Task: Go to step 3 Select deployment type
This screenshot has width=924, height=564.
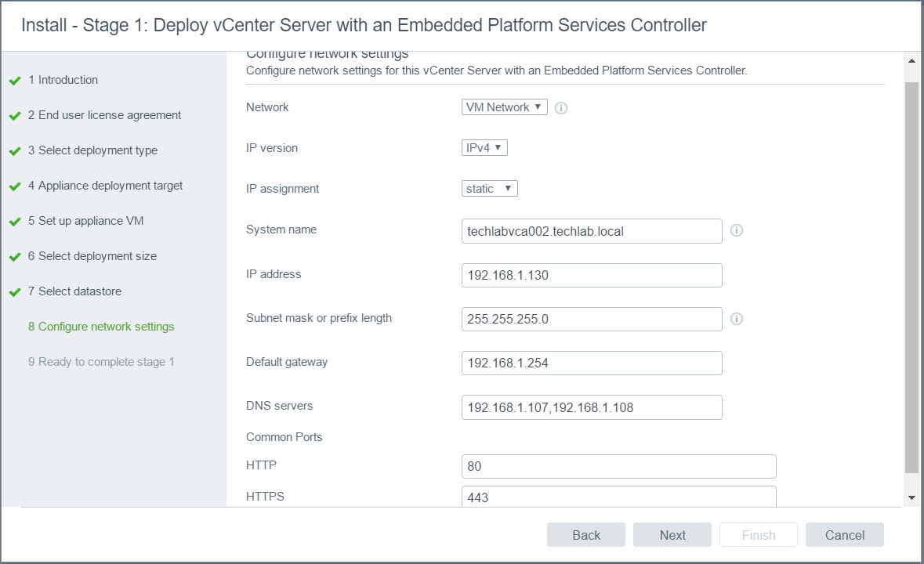Action: [92, 150]
